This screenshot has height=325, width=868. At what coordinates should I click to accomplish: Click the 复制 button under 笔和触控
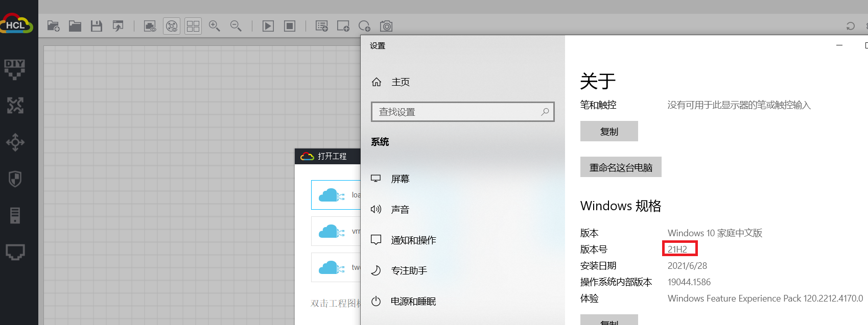tap(609, 131)
